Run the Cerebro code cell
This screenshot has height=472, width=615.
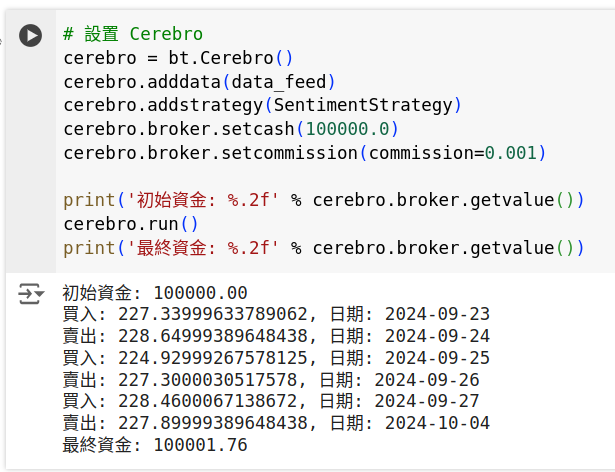pyautogui.click(x=31, y=36)
